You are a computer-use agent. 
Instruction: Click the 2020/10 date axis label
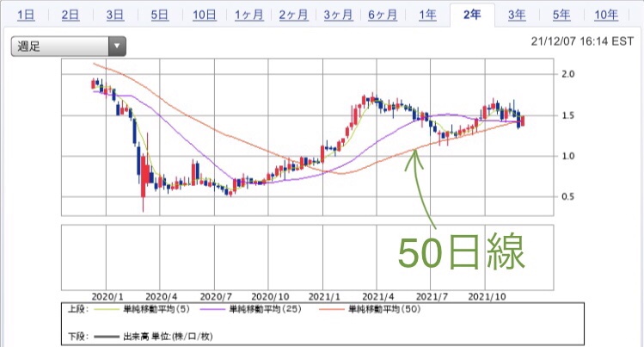pos(270,296)
